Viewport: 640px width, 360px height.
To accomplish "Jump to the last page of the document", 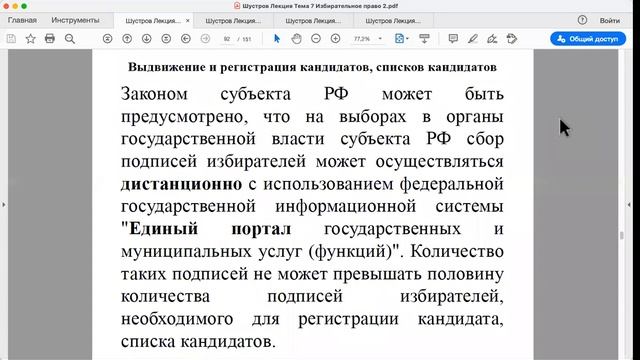I will [166, 39].
